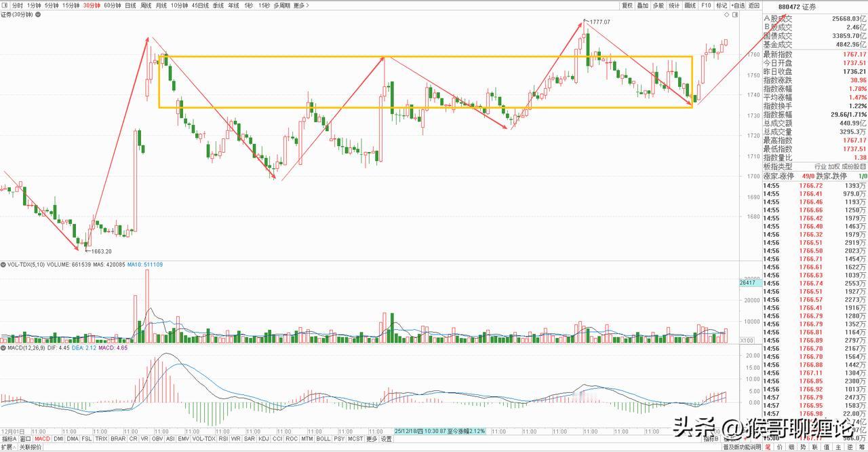Viewport: 868px width, 452px height.
Task: Select the ASI indicator tab
Action: coord(170,439)
